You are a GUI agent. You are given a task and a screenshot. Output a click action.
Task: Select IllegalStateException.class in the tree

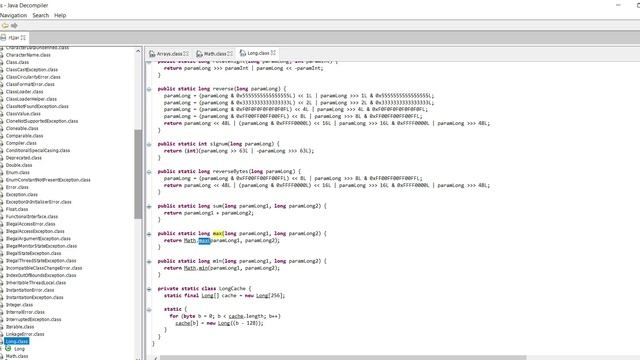33,253
